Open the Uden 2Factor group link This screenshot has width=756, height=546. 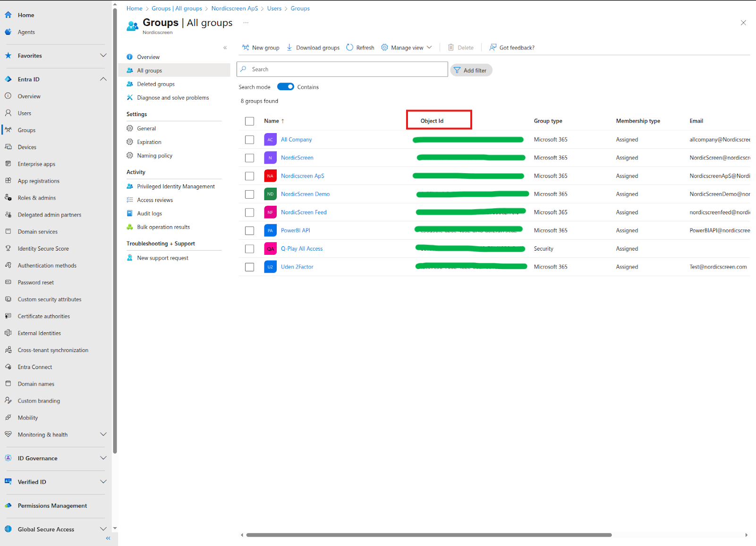point(297,267)
